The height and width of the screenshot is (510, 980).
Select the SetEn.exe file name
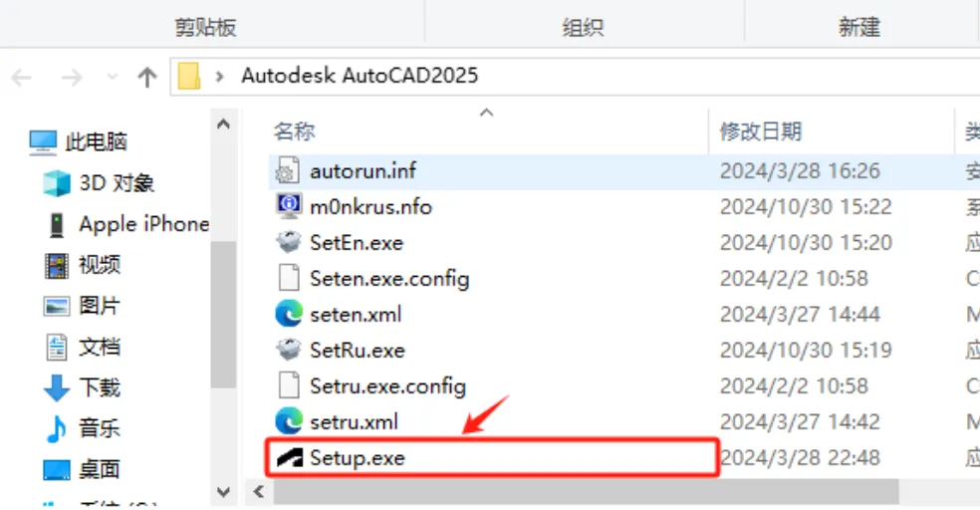click(357, 242)
